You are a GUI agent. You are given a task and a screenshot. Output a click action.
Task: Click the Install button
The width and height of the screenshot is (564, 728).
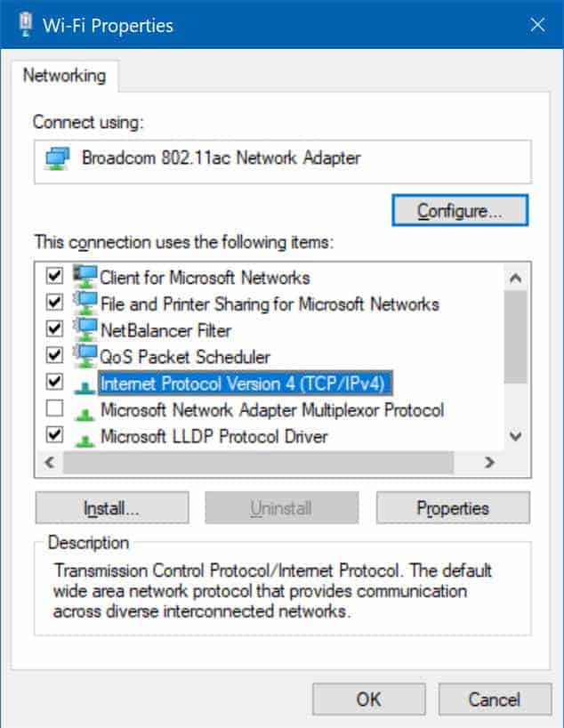[111, 507]
